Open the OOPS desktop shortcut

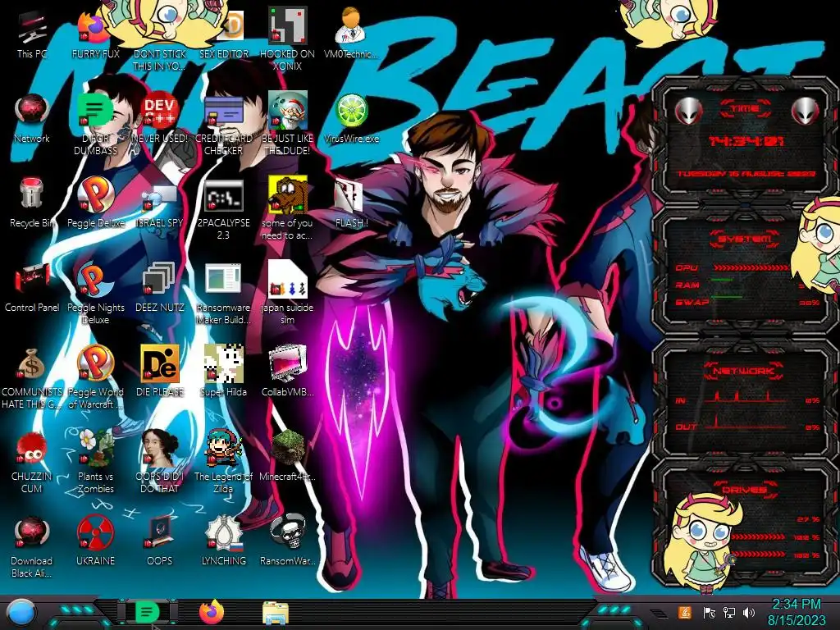(x=159, y=532)
